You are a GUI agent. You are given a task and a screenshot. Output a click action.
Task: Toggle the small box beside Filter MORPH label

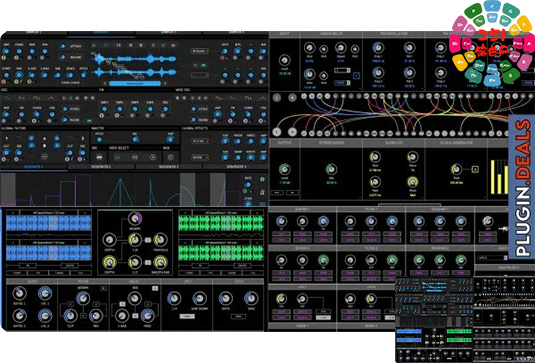[103, 288]
